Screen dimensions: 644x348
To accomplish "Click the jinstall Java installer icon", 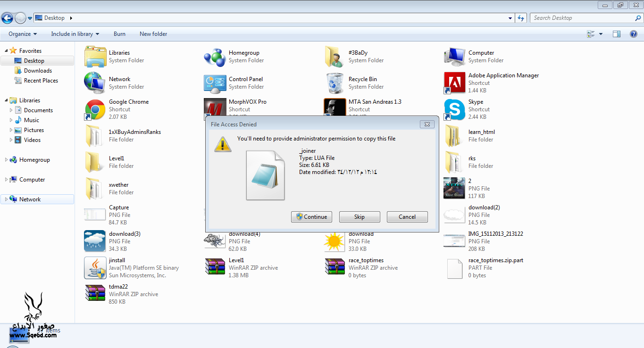I will [95, 268].
